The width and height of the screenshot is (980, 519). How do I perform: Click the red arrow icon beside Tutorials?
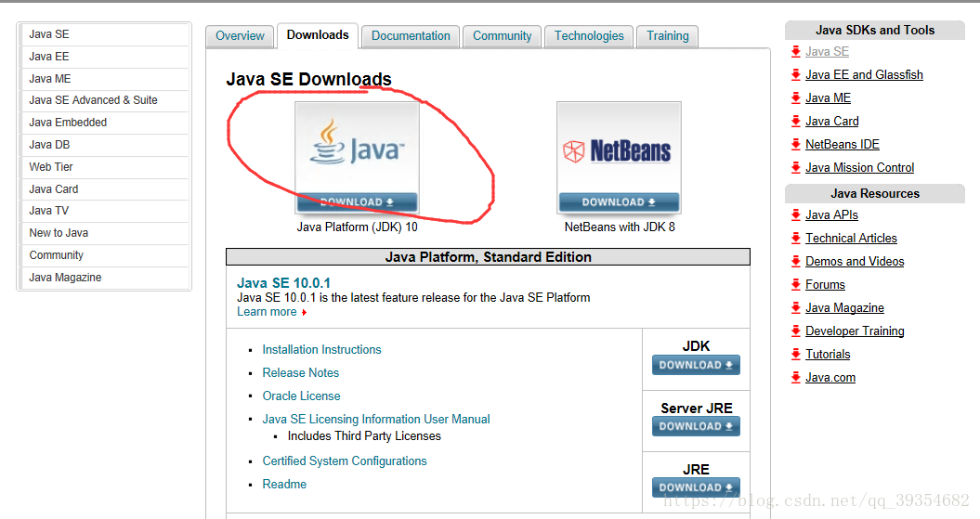pos(796,354)
